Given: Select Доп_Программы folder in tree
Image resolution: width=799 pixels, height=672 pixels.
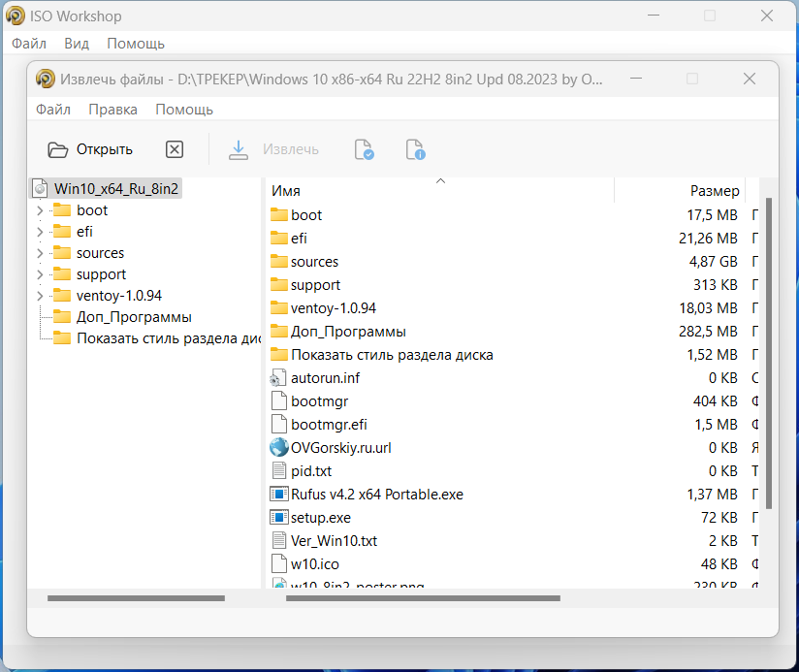Looking at the screenshot, I should pyautogui.click(x=134, y=317).
